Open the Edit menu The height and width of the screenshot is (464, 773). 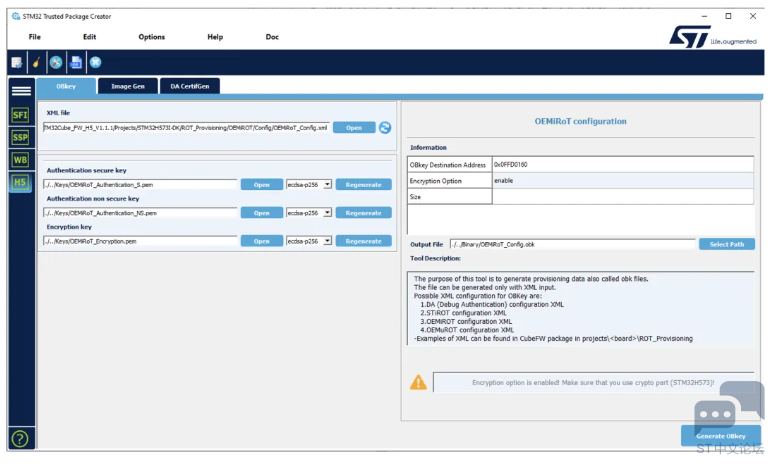click(x=89, y=37)
